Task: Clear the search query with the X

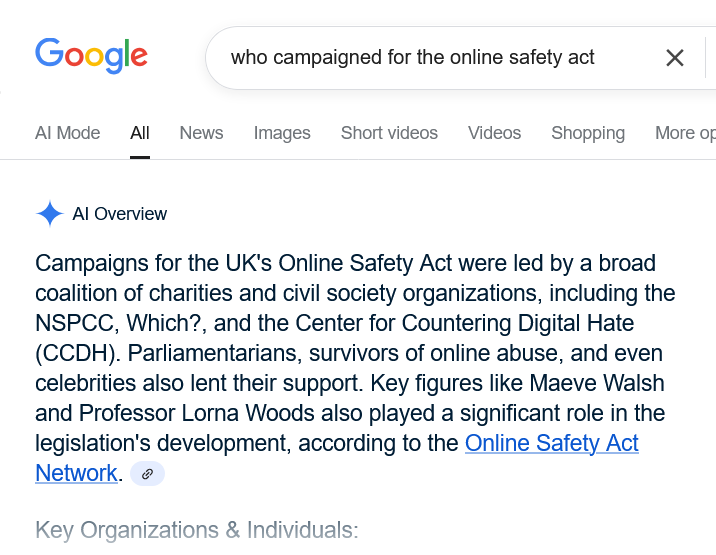Action: coord(675,58)
